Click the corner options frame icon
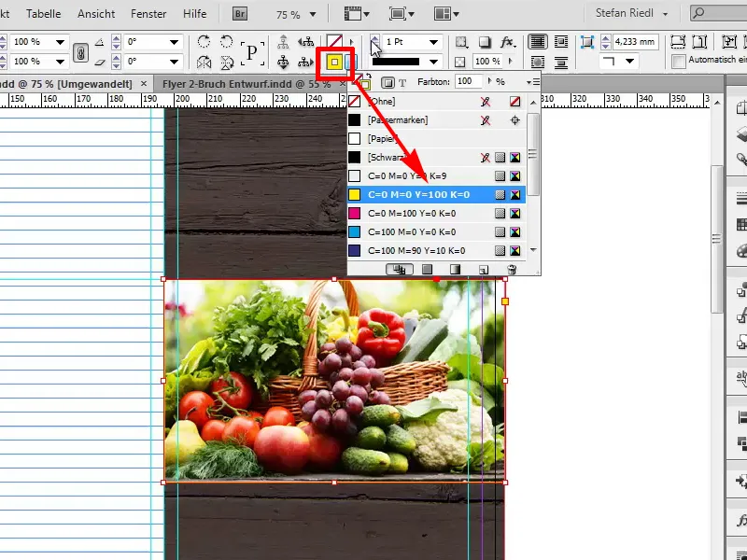Screen dimensions: 747x560 (587, 42)
